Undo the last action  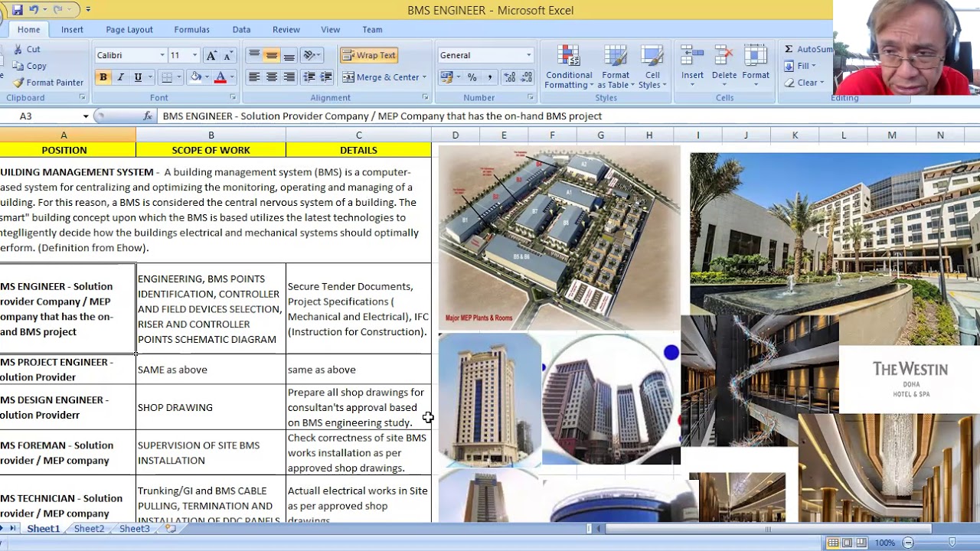[x=34, y=10]
